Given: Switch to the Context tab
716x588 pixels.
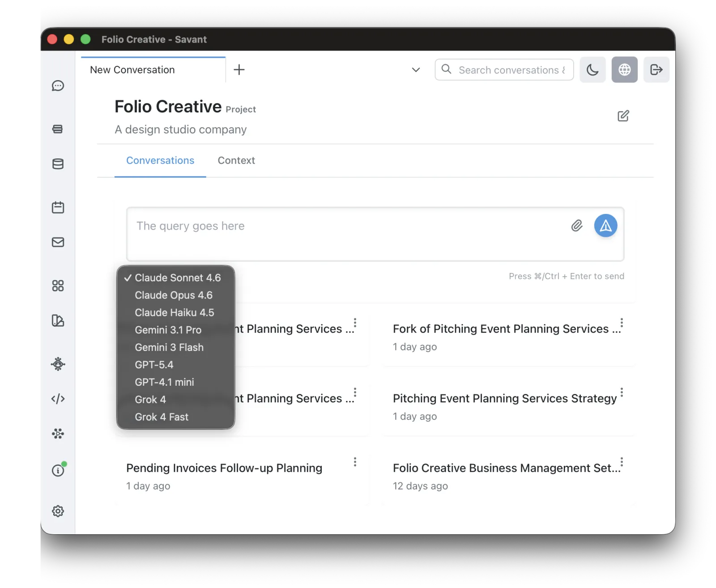Looking at the screenshot, I should click(x=236, y=161).
